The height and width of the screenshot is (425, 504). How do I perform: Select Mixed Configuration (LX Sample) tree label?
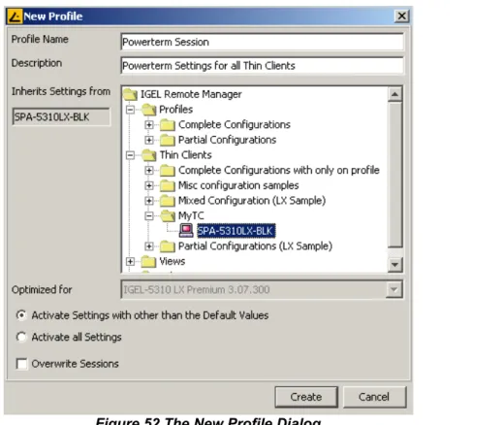(x=252, y=201)
